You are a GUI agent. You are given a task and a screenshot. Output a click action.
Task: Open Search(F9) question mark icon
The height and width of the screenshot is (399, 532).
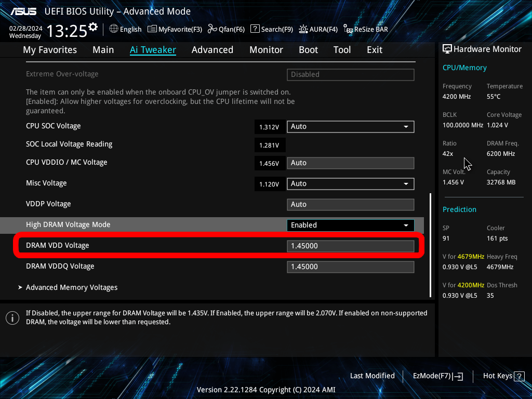pyautogui.click(x=255, y=29)
